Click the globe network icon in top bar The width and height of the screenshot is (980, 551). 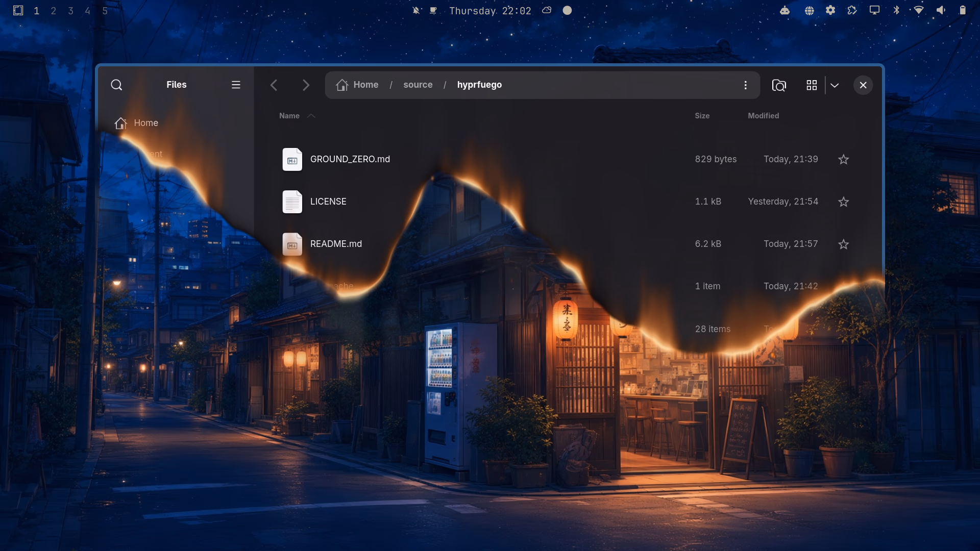(x=809, y=10)
